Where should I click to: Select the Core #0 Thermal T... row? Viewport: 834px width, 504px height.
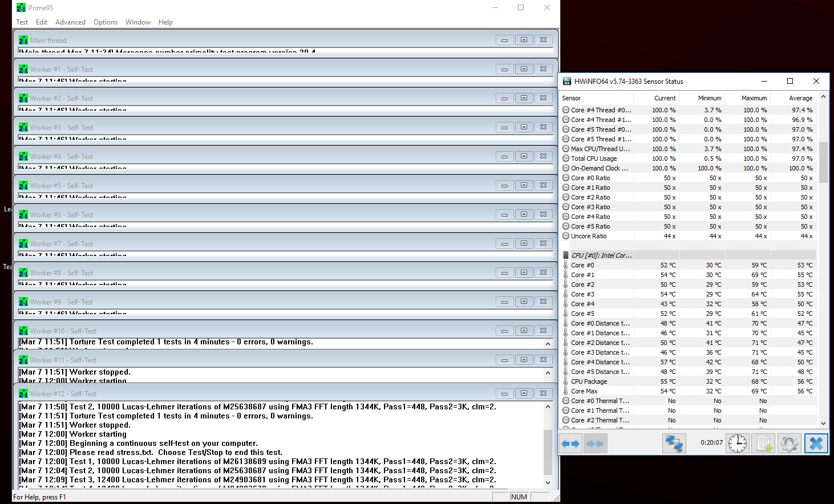687,401
